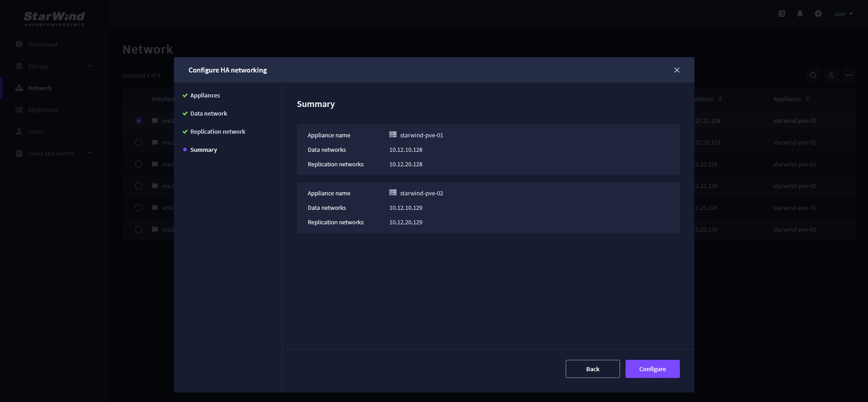Sort by the IP address column arrows
The width and height of the screenshot is (868, 402).
[x=720, y=99]
